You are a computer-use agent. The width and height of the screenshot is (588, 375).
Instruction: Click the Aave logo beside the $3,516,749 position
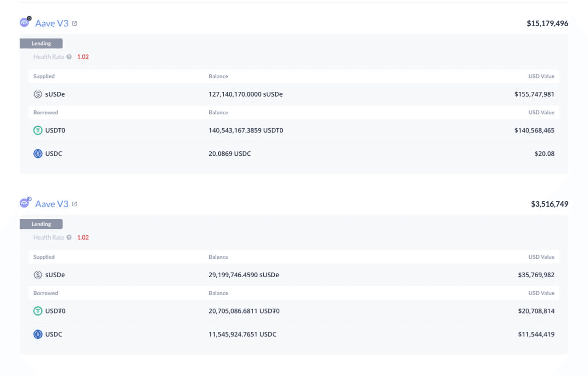pyautogui.click(x=25, y=203)
